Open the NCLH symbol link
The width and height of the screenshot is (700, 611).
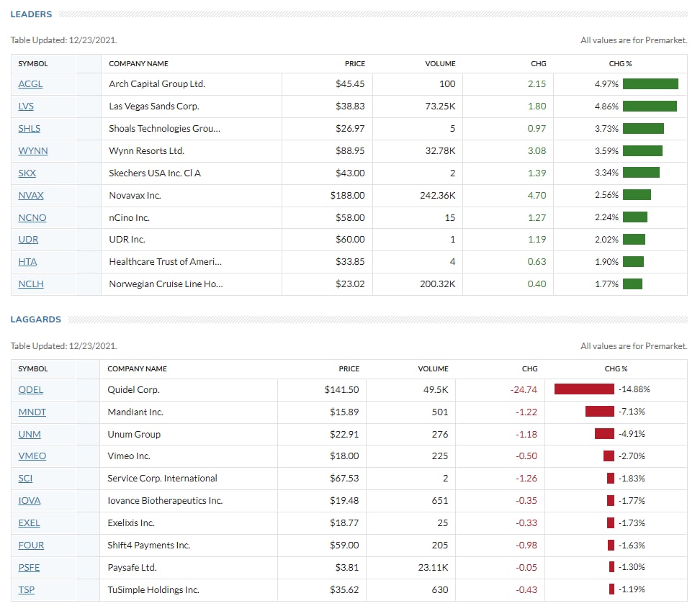coord(31,284)
